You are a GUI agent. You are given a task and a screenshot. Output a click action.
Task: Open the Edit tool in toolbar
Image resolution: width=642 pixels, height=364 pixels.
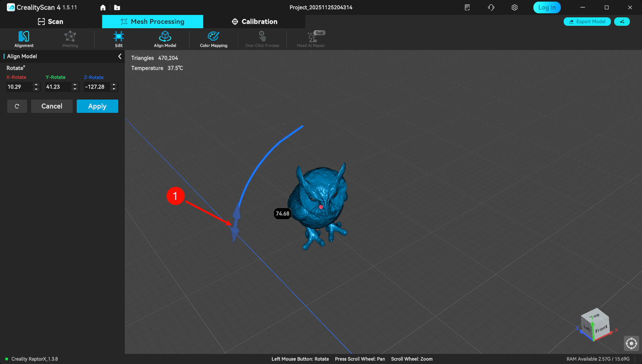pos(118,37)
